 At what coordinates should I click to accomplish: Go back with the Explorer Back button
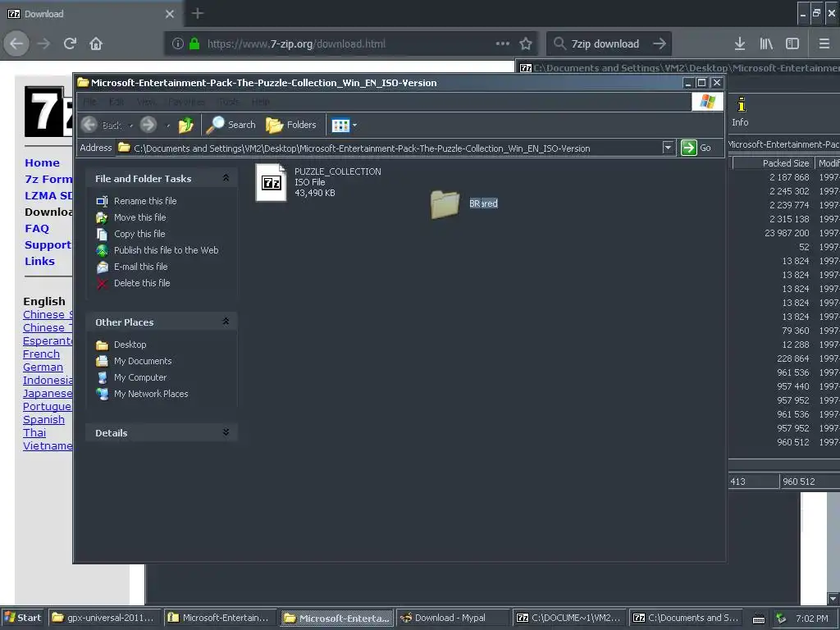click(x=101, y=125)
